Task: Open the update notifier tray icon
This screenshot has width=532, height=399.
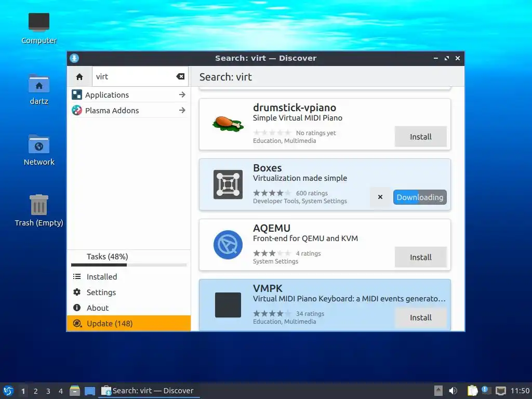Action: click(486, 390)
